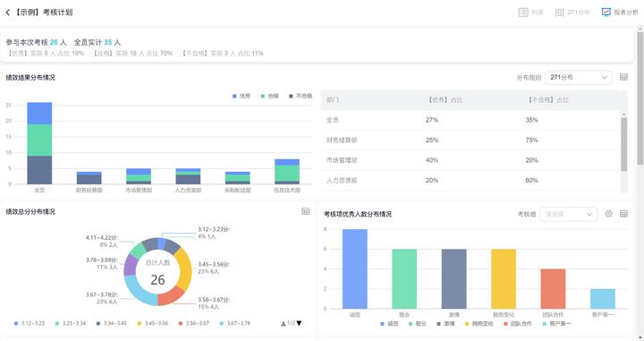Toggle the 3.34~3.45 legend entry
The width and height of the screenshot is (644, 341).
(x=111, y=323)
